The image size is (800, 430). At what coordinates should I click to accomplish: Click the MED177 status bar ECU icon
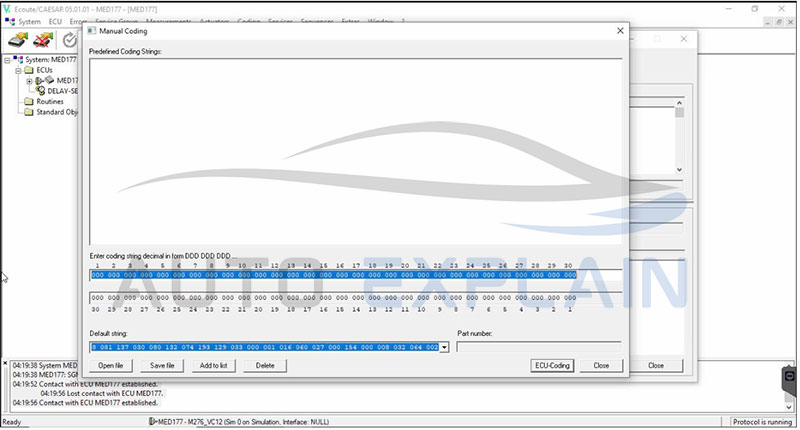point(152,422)
